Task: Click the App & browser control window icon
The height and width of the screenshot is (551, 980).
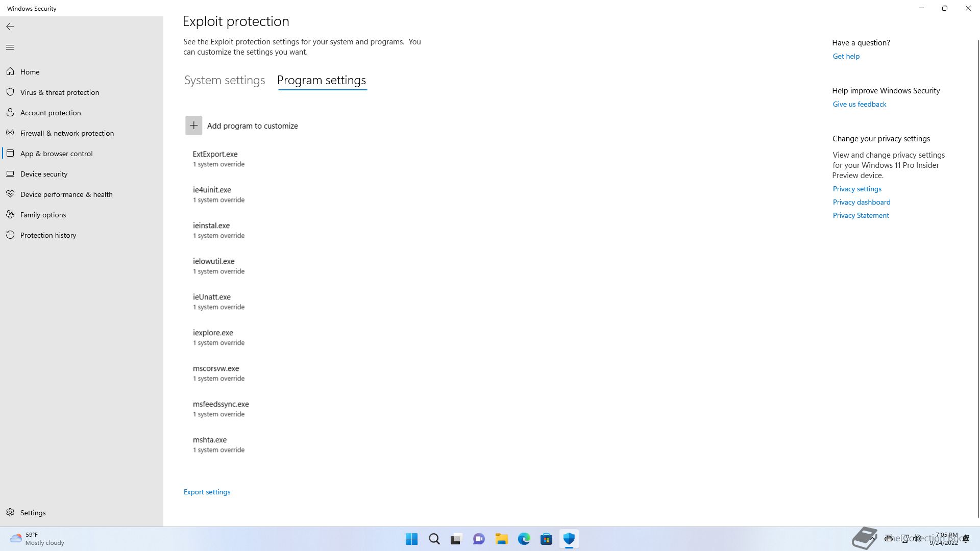Action: (x=10, y=154)
